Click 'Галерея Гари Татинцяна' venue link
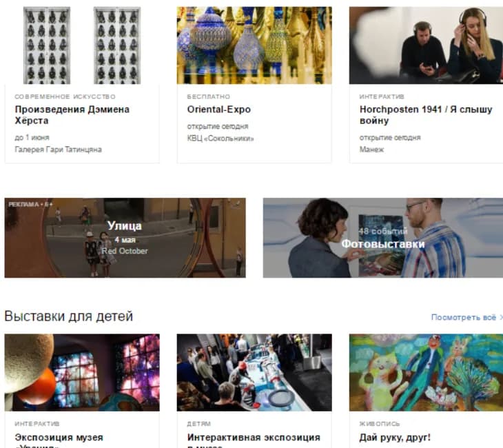The image size is (503, 448). [59, 150]
